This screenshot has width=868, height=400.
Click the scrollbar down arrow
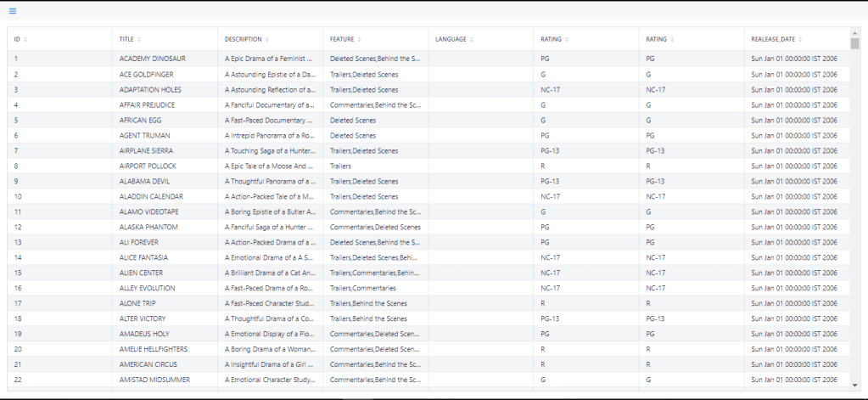point(854,385)
